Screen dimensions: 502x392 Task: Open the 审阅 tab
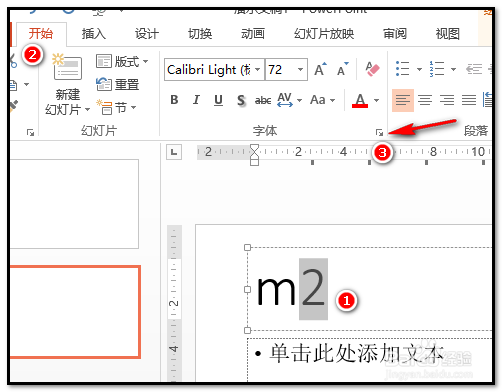click(x=395, y=34)
